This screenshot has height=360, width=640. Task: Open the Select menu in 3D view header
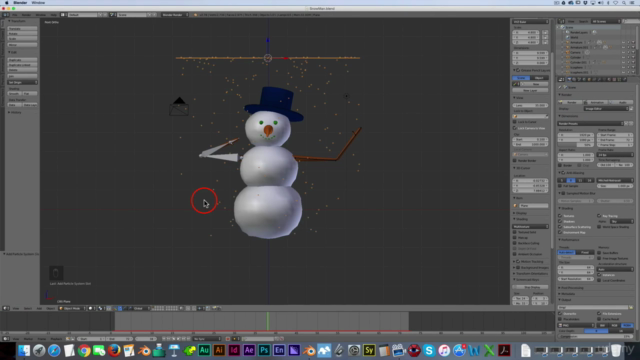28,309
